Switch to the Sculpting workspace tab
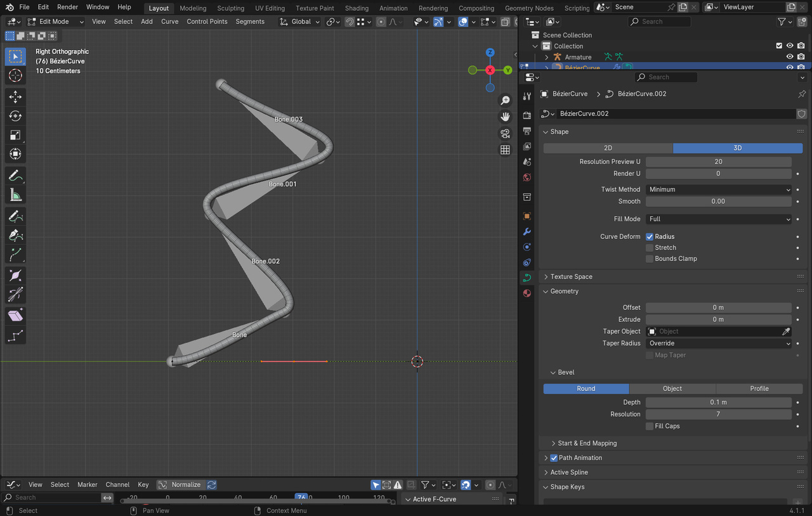This screenshot has height=516, width=812. click(230, 8)
